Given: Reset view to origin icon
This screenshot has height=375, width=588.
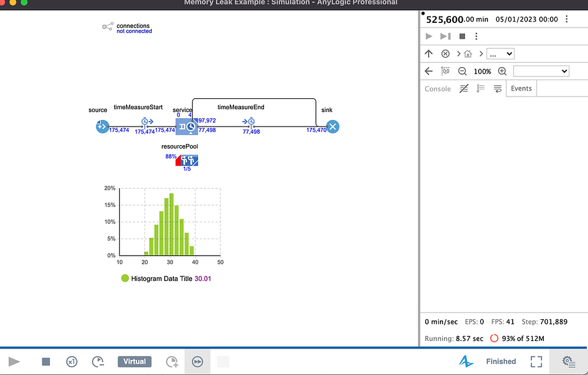Looking at the screenshot, I should point(445,71).
